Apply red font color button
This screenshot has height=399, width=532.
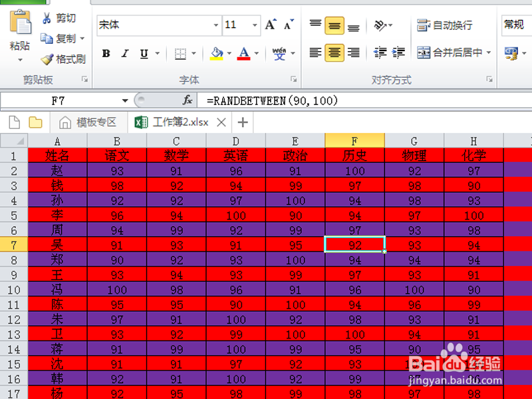[243, 53]
